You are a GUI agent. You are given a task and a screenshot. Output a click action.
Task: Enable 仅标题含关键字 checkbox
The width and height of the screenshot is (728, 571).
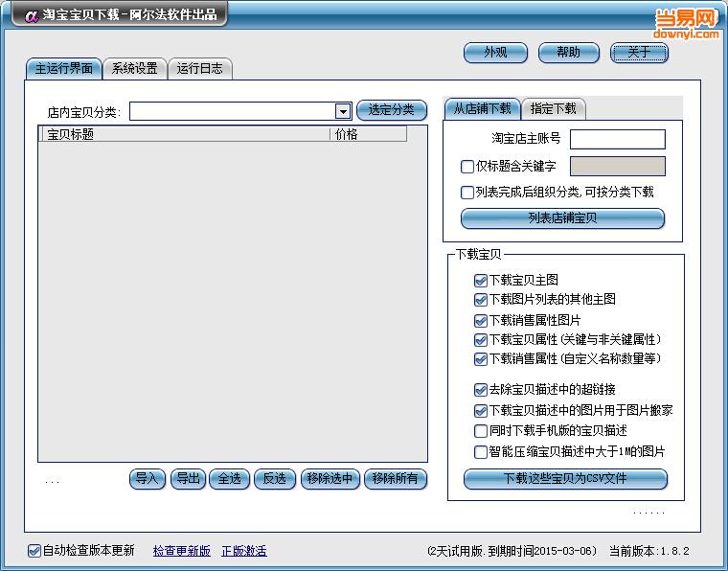[467, 167]
